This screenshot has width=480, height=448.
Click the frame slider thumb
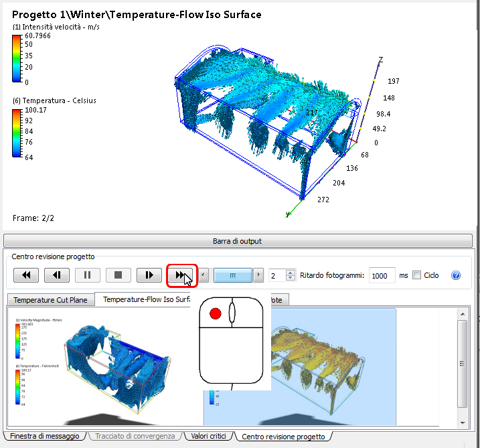pos(233,275)
